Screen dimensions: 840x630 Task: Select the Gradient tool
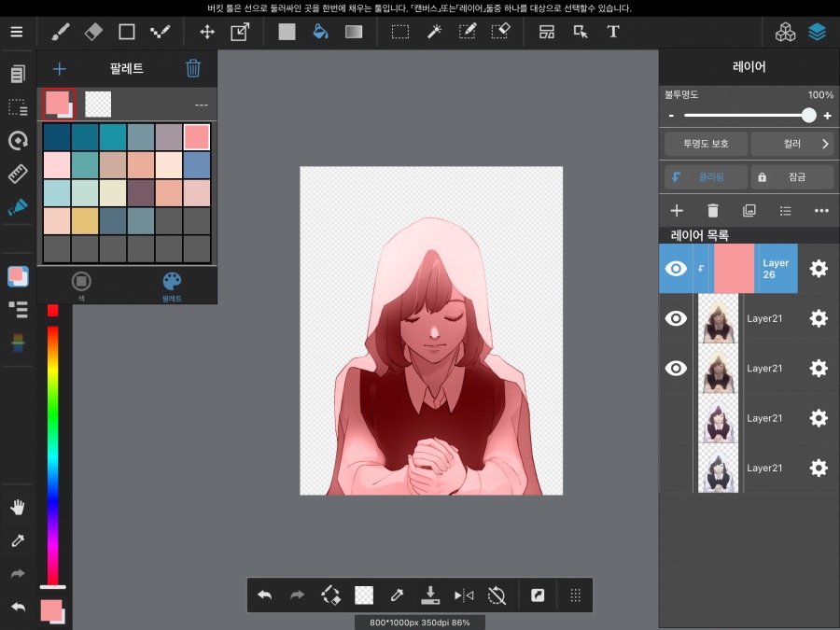tap(354, 31)
